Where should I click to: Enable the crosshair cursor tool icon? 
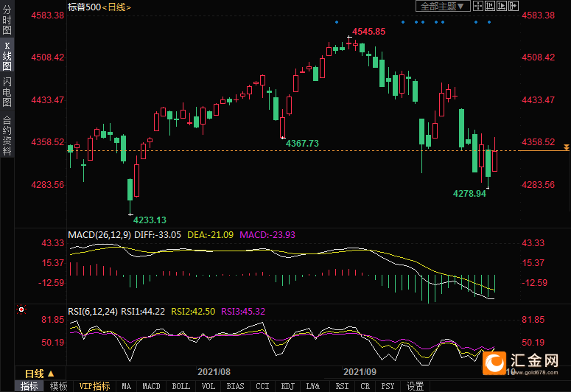[477, 6]
